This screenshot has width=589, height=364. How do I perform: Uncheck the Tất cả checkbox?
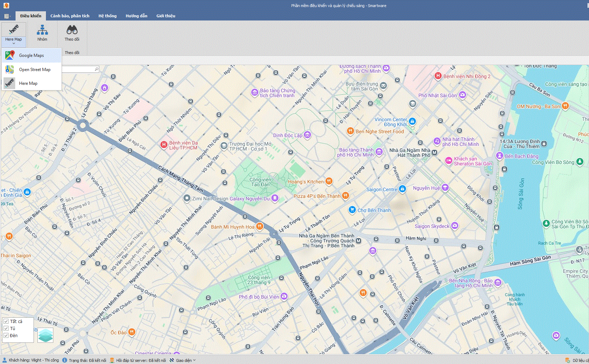tap(6, 321)
